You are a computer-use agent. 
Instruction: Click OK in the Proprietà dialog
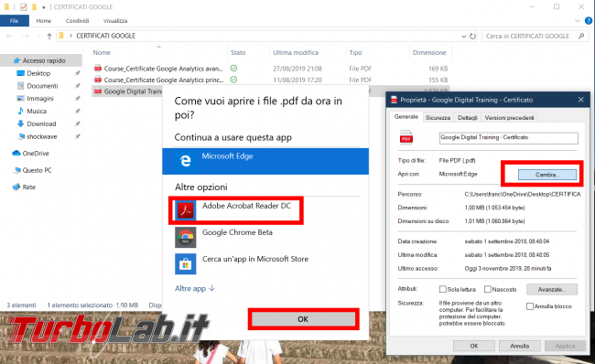pyautogui.click(x=474, y=346)
